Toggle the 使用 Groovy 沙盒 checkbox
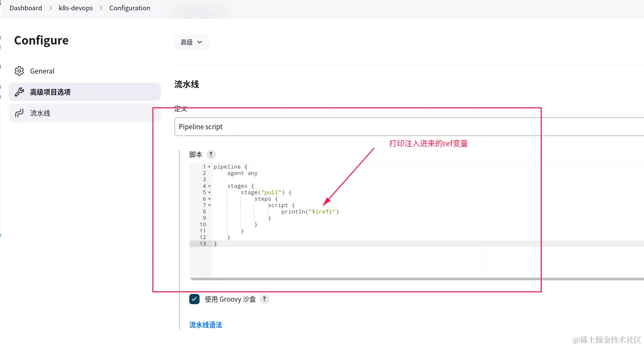Viewport: 644px width, 347px height. 194,299
